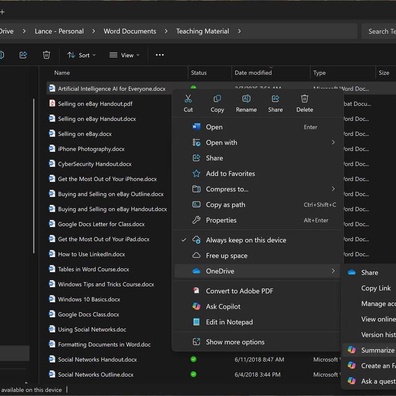Select Free up space entry

258,256
